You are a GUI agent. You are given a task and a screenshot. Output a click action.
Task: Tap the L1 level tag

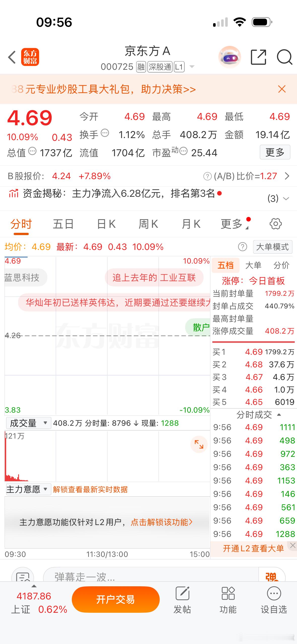click(x=179, y=67)
